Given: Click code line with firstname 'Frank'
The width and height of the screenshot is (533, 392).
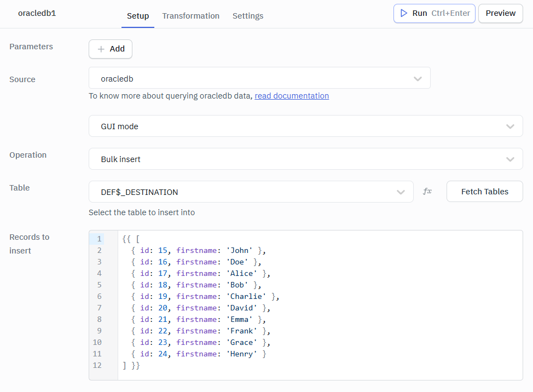Looking at the screenshot, I should click(x=200, y=331).
